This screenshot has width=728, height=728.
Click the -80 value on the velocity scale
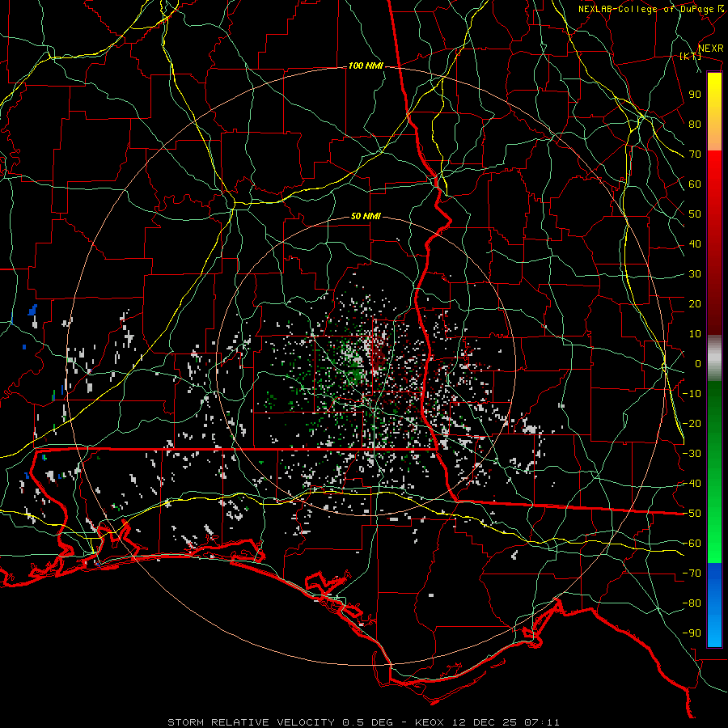[x=692, y=603]
